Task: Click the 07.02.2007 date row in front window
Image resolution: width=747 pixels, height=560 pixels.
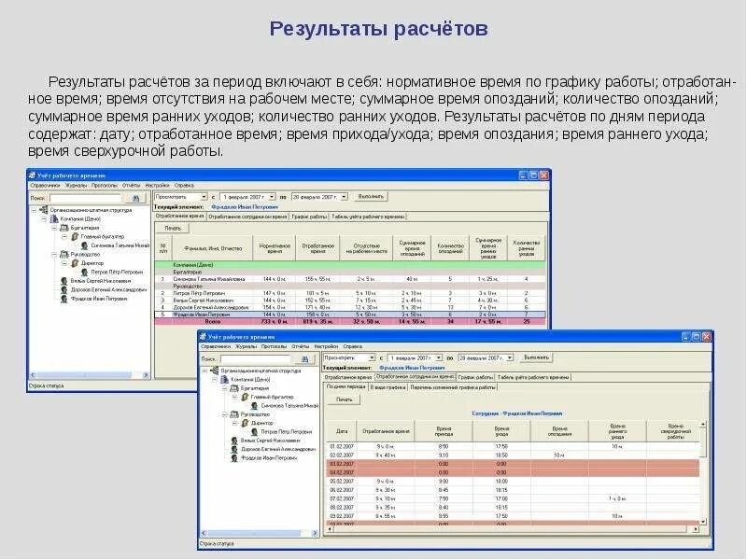Action: (x=512, y=498)
